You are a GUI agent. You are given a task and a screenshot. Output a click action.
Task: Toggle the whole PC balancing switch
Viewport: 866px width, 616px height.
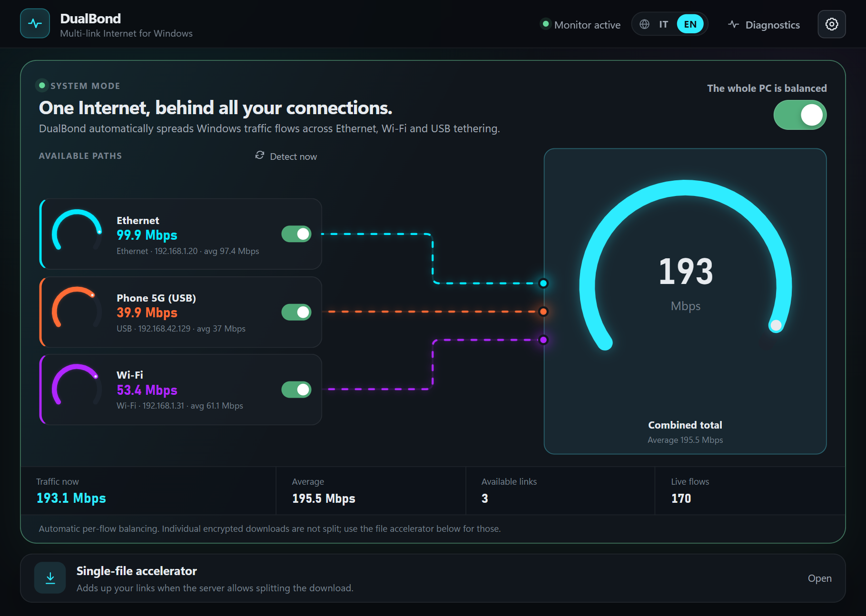pos(800,115)
